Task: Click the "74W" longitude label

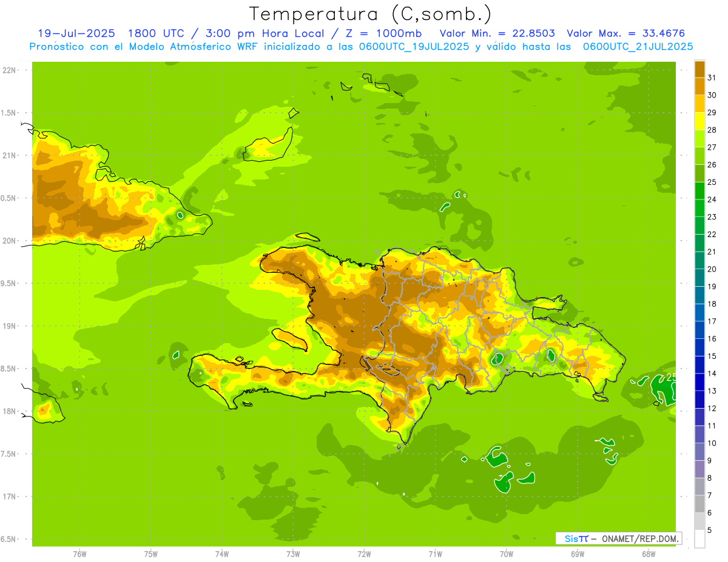Action: tap(222, 554)
